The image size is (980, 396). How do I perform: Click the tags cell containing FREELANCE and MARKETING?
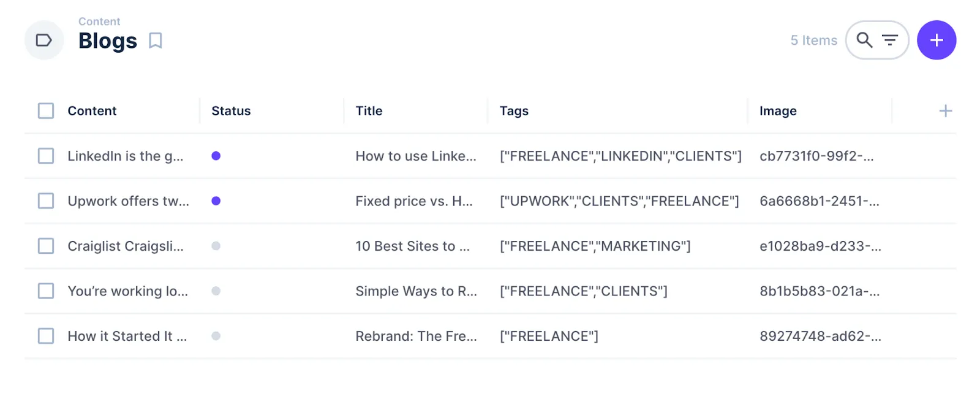pyautogui.click(x=595, y=246)
